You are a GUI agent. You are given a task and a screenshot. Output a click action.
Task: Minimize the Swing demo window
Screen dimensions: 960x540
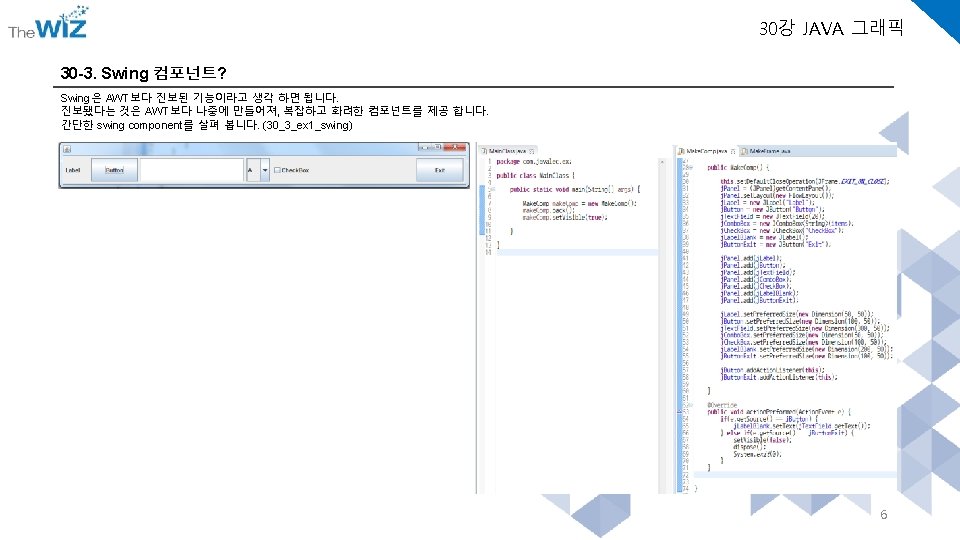[x=424, y=148]
